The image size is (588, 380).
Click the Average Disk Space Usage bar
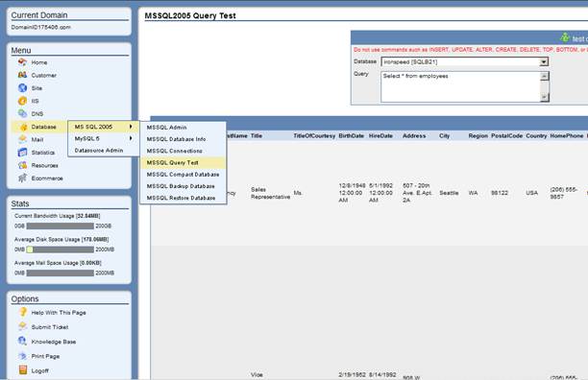(x=60, y=249)
